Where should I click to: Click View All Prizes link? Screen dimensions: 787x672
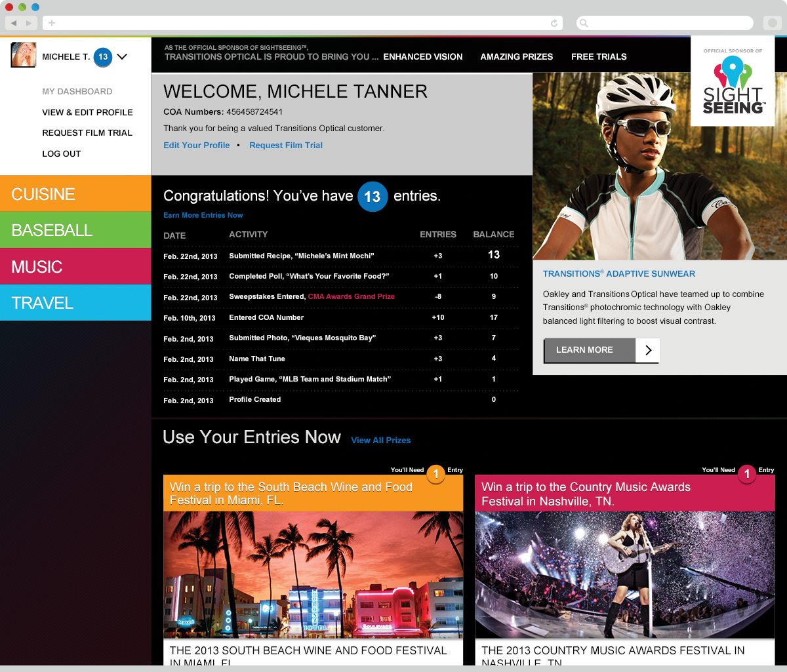(x=381, y=441)
